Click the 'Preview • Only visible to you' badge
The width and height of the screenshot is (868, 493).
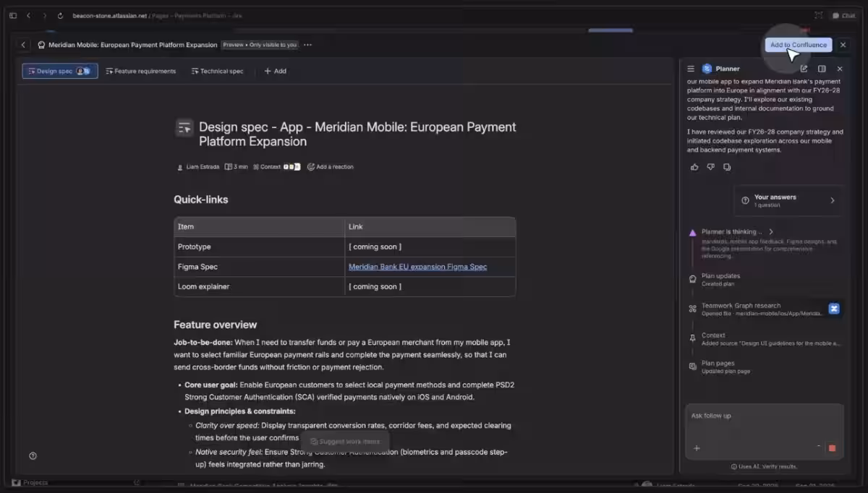pos(260,45)
